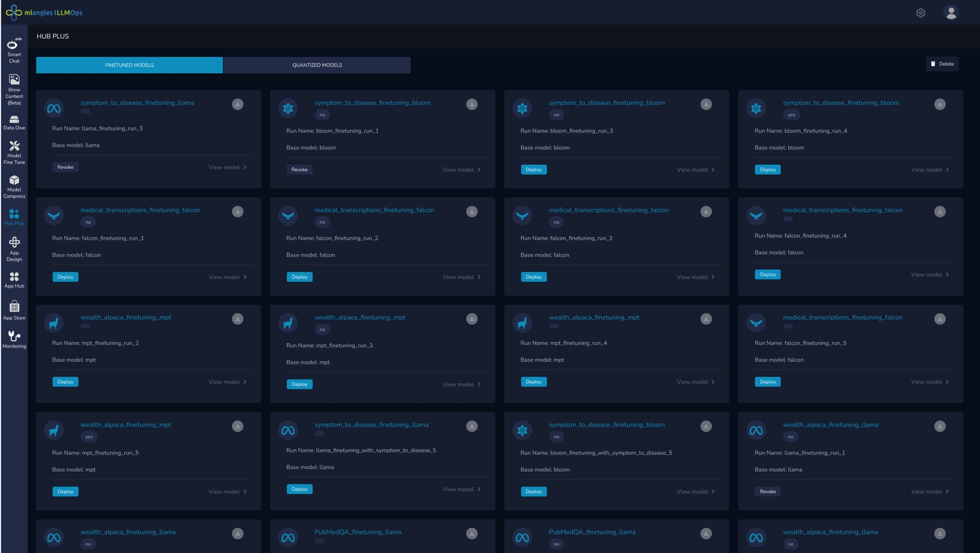Screen dimensions: 980x553
Task: Open the wealth_alpaca_finetuning_mpt title for mpt_finetuning_run_5
Action: [x=126, y=425]
